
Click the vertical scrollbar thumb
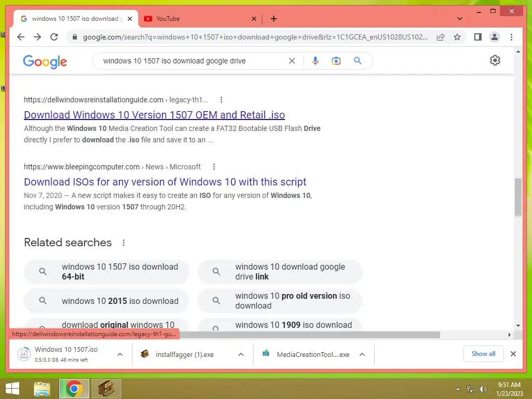[x=518, y=197]
